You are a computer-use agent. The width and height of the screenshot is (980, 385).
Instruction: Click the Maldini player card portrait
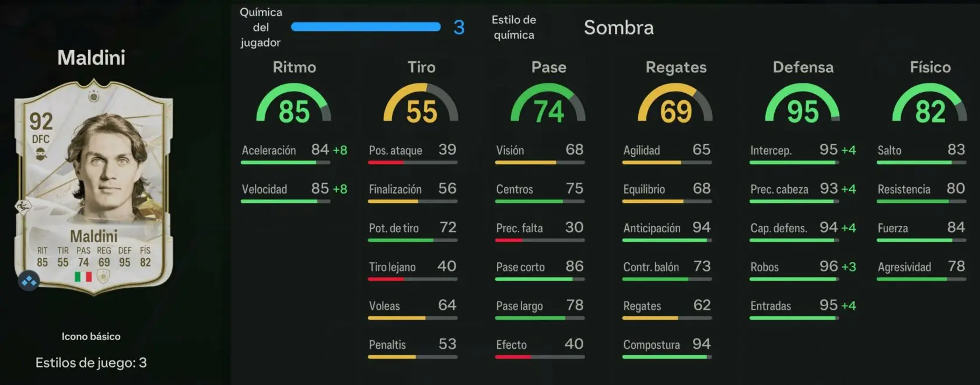pos(93,187)
